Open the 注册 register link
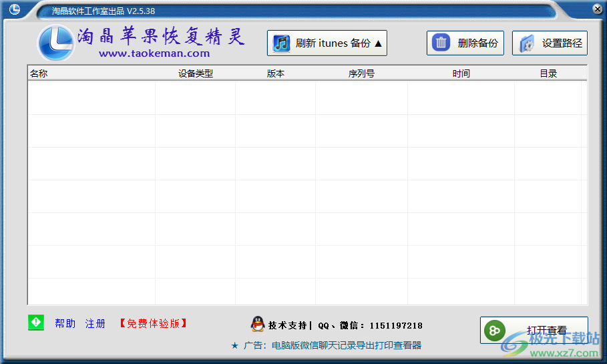The height and width of the screenshot is (364, 607). coord(95,323)
